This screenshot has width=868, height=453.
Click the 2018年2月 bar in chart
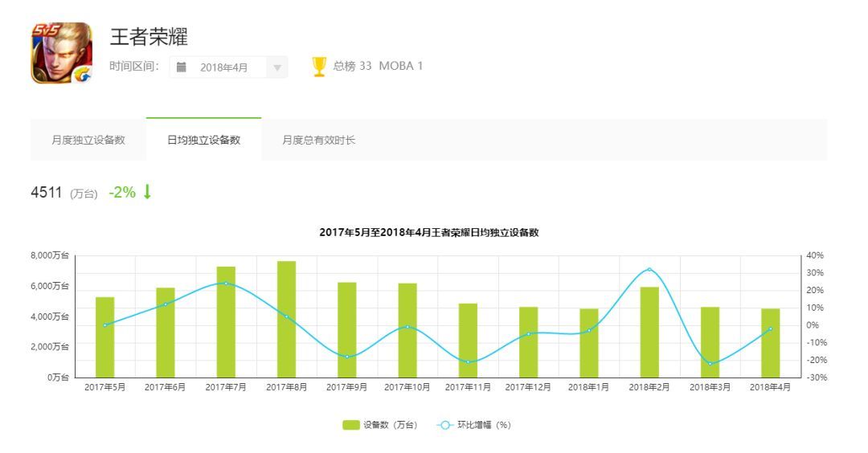click(x=649, y=333)
